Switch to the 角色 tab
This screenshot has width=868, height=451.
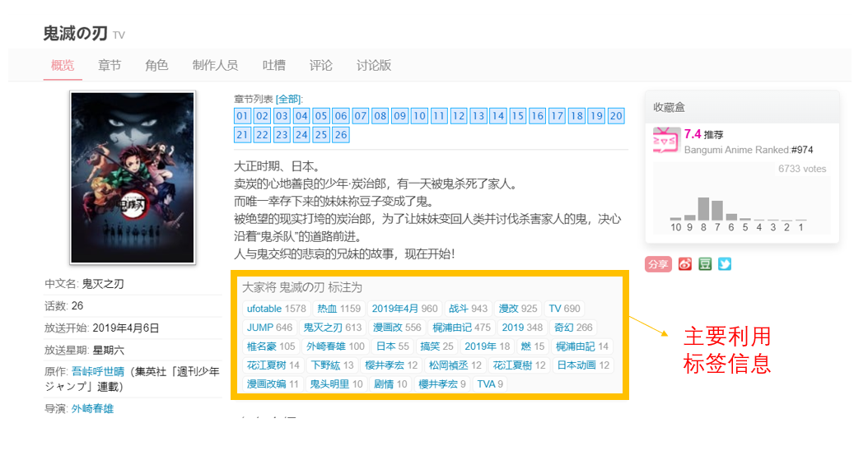click(x=156, y=65)
